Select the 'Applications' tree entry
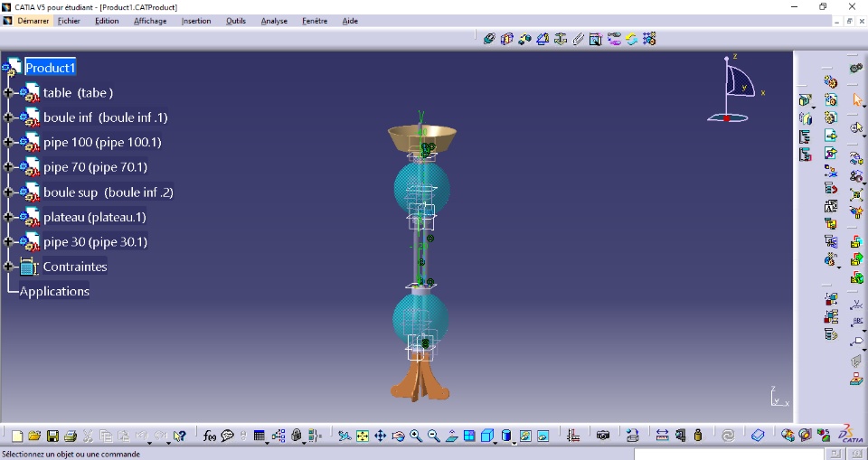The image size is (868, 460). pos(54,291)
